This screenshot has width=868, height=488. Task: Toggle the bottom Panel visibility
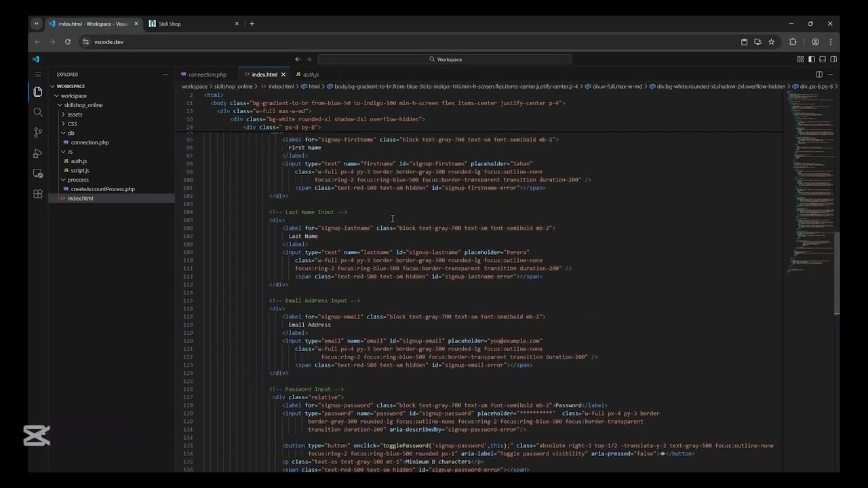tap(823, 59)
